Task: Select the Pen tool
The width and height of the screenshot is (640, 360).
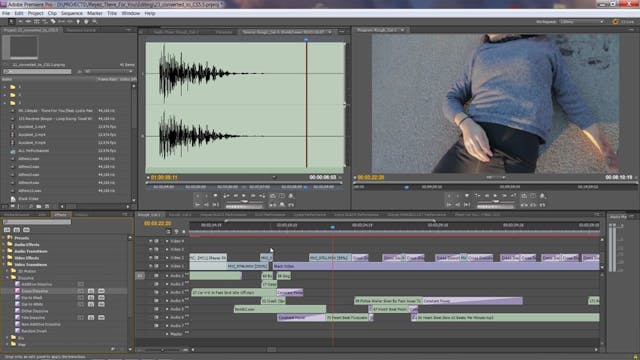Action: coord(78,22)
